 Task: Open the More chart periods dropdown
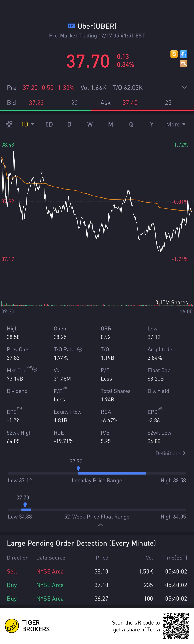point(176,124)
